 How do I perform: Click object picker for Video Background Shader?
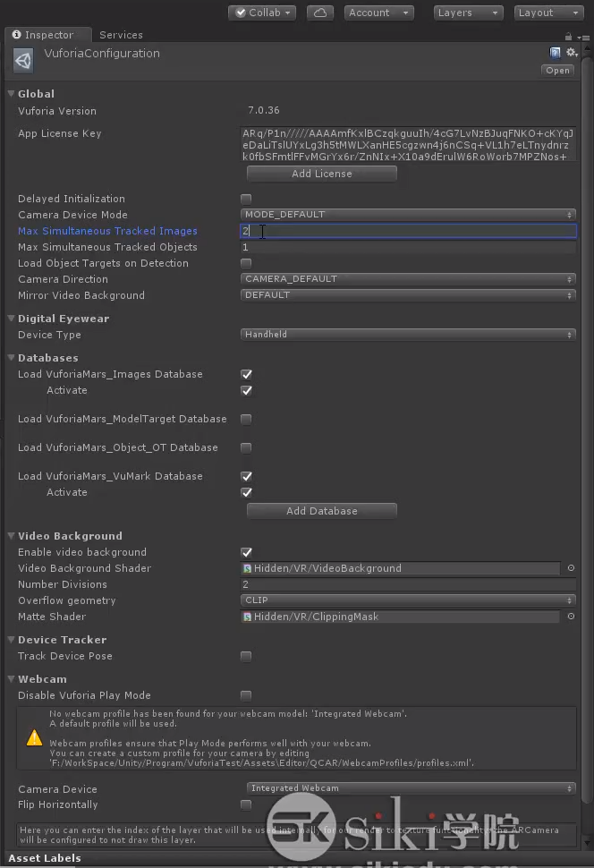point(571,568)
